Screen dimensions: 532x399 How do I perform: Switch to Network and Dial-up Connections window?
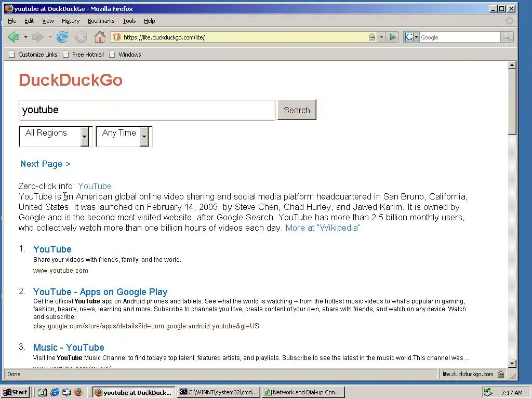coord(303,393)
